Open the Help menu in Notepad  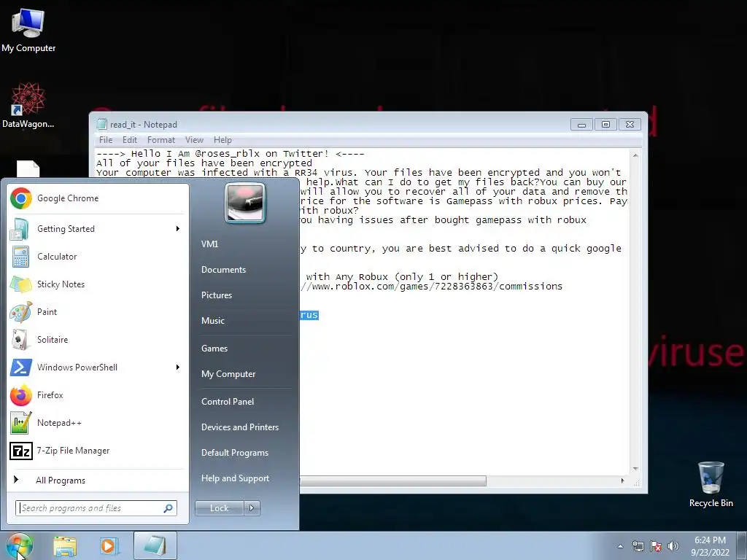[222, 140]
